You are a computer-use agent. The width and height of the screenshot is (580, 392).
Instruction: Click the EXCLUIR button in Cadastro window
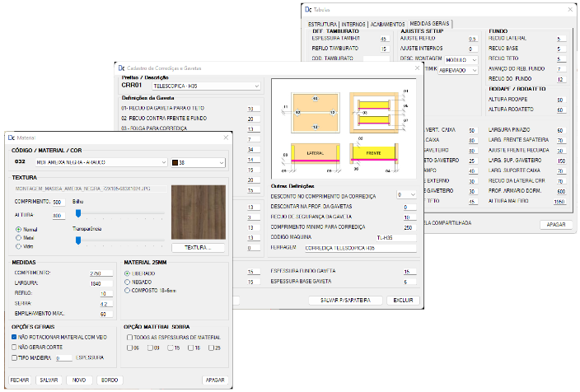coord(403,301)
